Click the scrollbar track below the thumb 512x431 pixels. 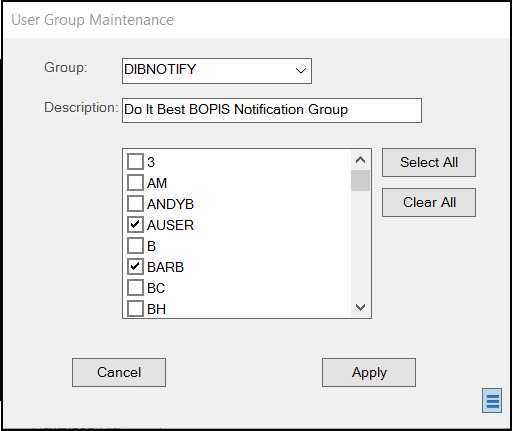point(360,244)
